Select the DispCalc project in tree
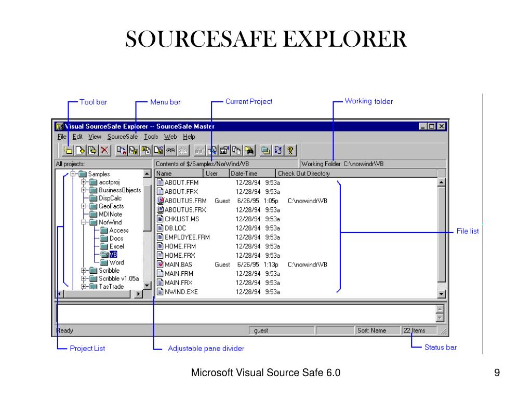This screenshot has width=532, height=399. click(x=110, y=198)
